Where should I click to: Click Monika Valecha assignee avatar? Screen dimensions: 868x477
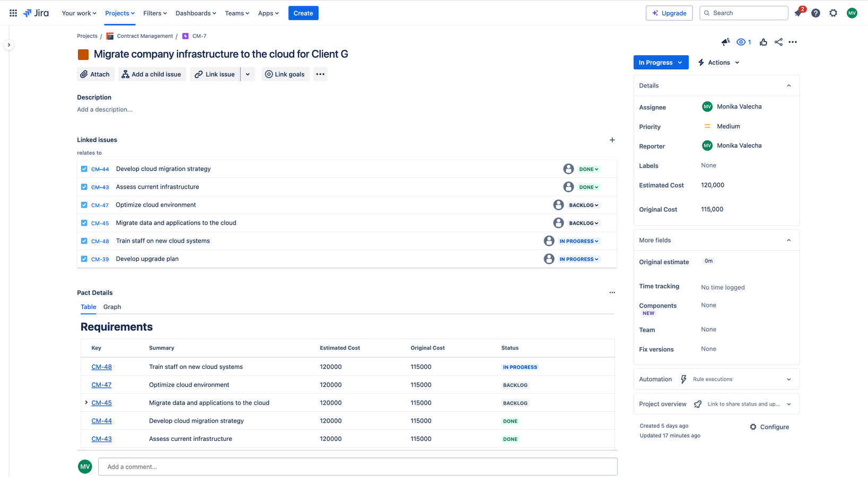[707, 107]
